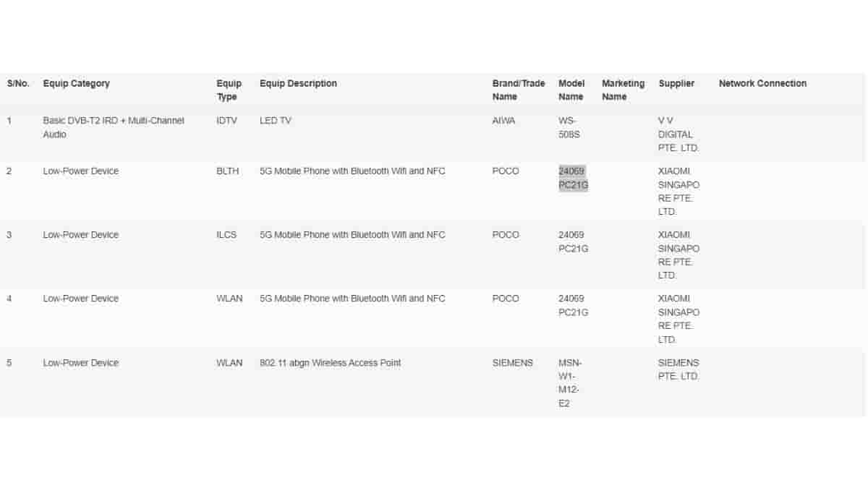Image resolution: width=868 pixels, height=488 pixels.
Task: Click the LED TV description cell
Action: (x=276, y=121)
